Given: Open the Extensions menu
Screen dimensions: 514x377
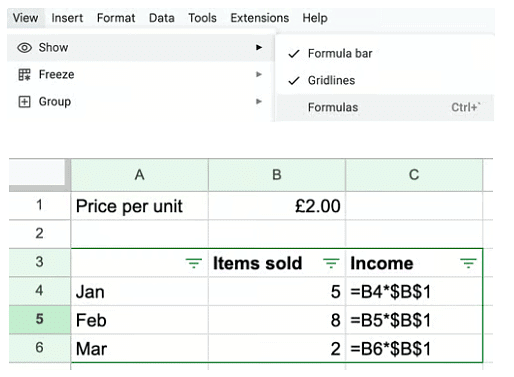Looking at the screenshot, I should click(260, 18).
